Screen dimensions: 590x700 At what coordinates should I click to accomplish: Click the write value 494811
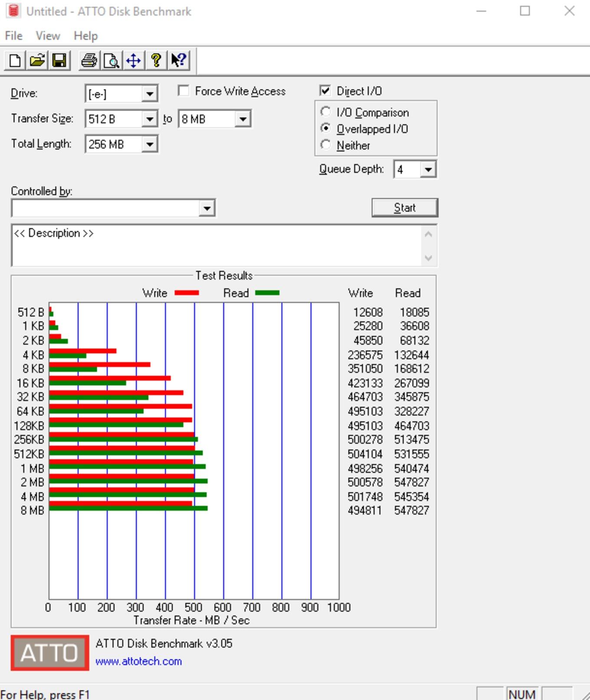pyautogui.click(x=365, y=510)
